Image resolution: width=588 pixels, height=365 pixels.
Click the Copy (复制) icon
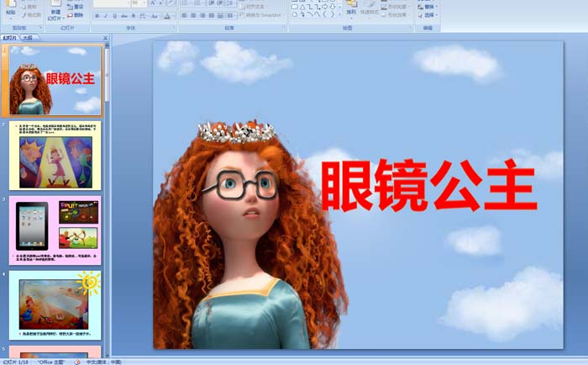coord(24,7)
